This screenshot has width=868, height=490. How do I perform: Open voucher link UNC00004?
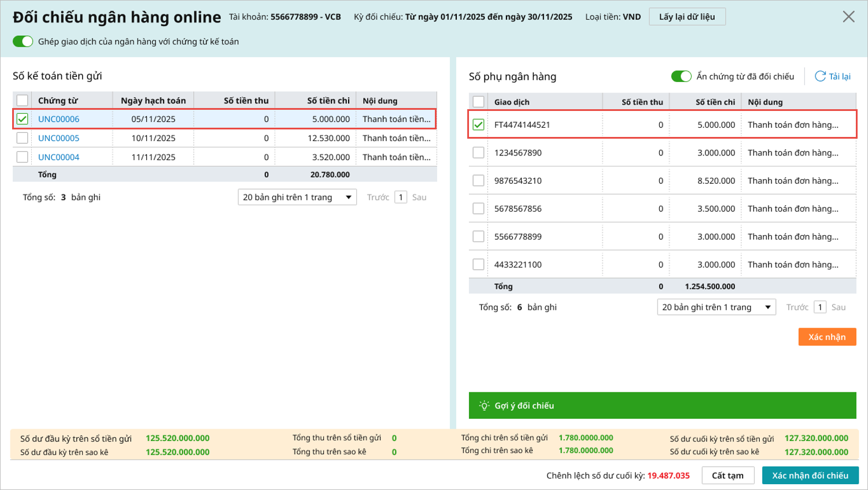point(58,157)
